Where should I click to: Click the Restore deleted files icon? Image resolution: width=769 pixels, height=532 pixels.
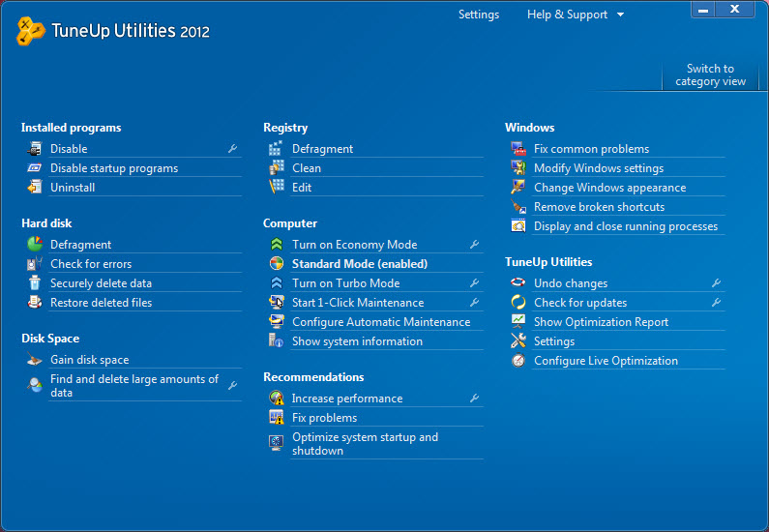34,303
